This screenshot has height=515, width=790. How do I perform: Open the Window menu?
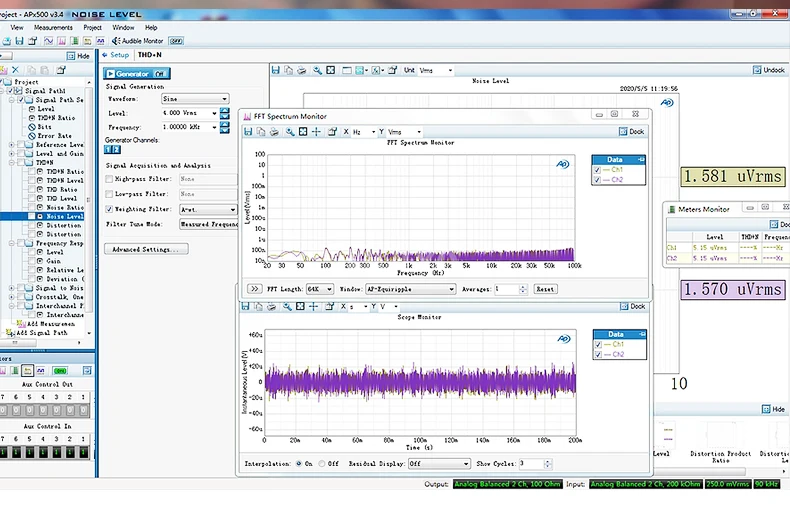click(x=123, y=28)
